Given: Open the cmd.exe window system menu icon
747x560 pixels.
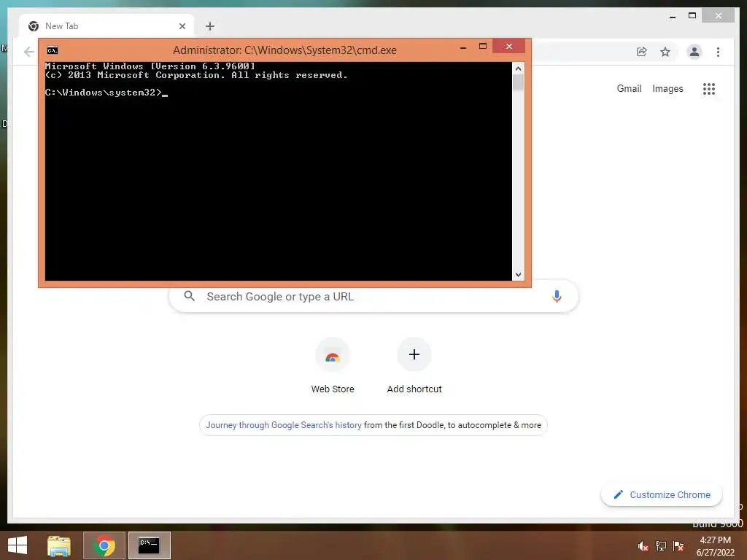Looking at the screenshot, I should pos(53,50).
